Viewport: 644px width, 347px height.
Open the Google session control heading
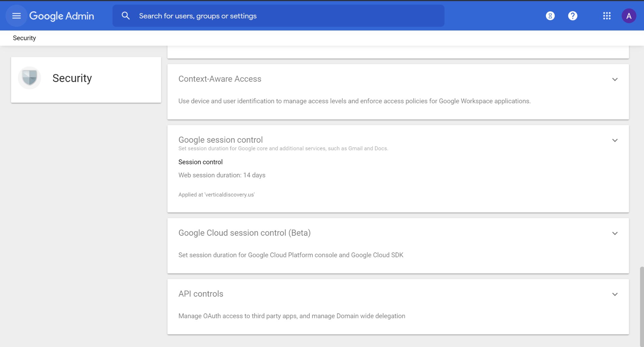(220, 140)
